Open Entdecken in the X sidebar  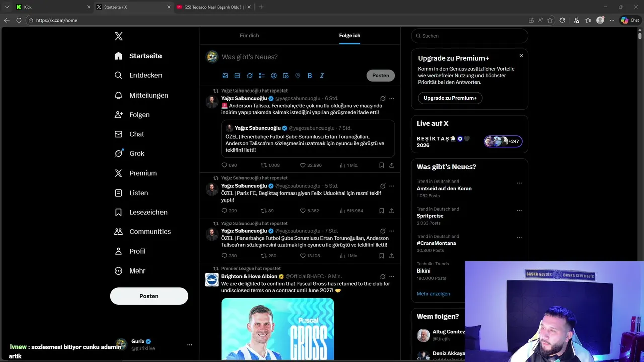coord(138,75)
